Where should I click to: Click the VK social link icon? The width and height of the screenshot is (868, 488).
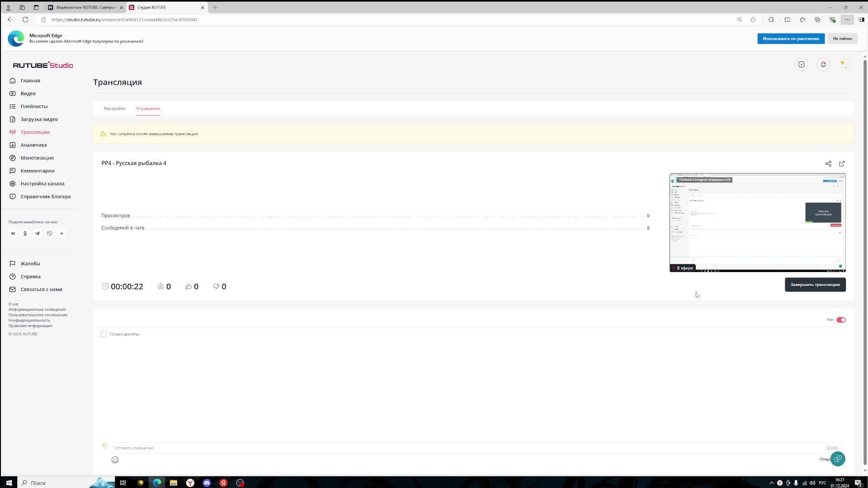13,234
